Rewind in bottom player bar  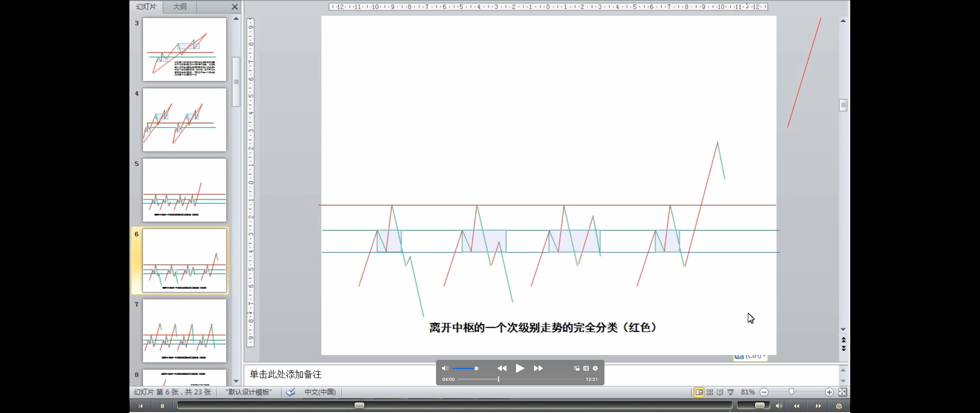coord(797,406)
